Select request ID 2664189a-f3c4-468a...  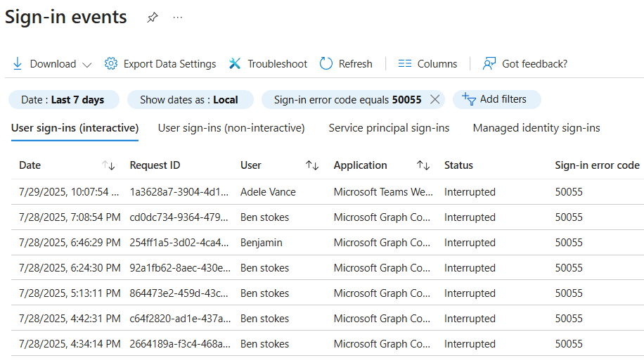pos(180,344)
